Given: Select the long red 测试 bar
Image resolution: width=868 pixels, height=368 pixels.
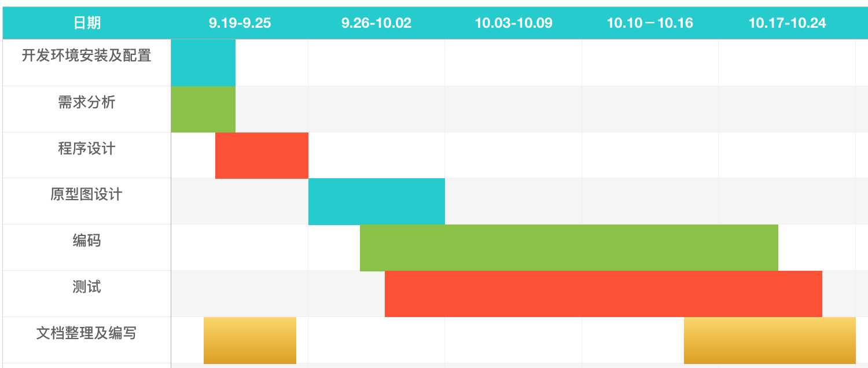Looking at the screenshot, I should pyautogui.click(x=603, y=294).
